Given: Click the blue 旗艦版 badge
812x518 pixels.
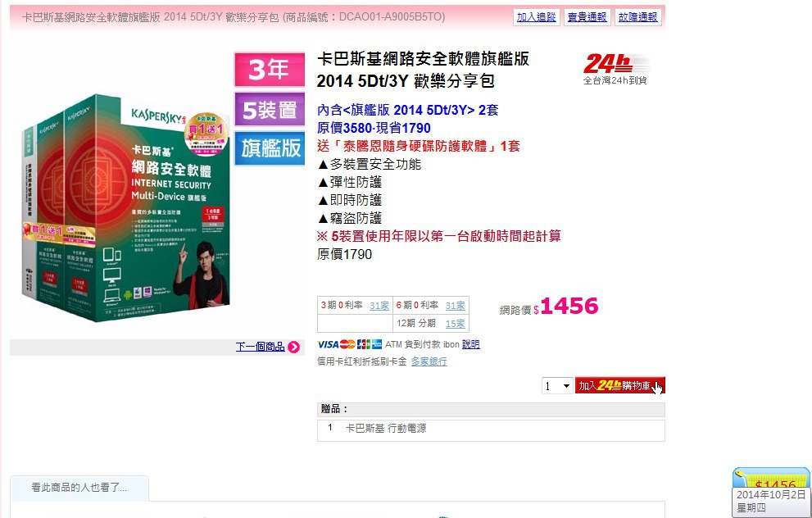Looking at the screenshot, I should [x=270, y=148].
